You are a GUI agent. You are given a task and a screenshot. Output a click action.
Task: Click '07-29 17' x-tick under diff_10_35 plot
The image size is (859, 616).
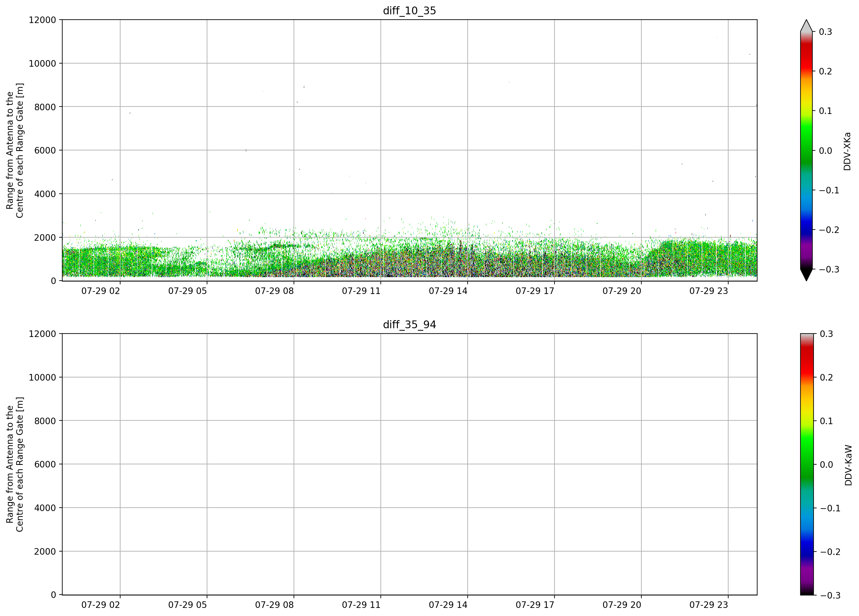[x=535, y=291]
